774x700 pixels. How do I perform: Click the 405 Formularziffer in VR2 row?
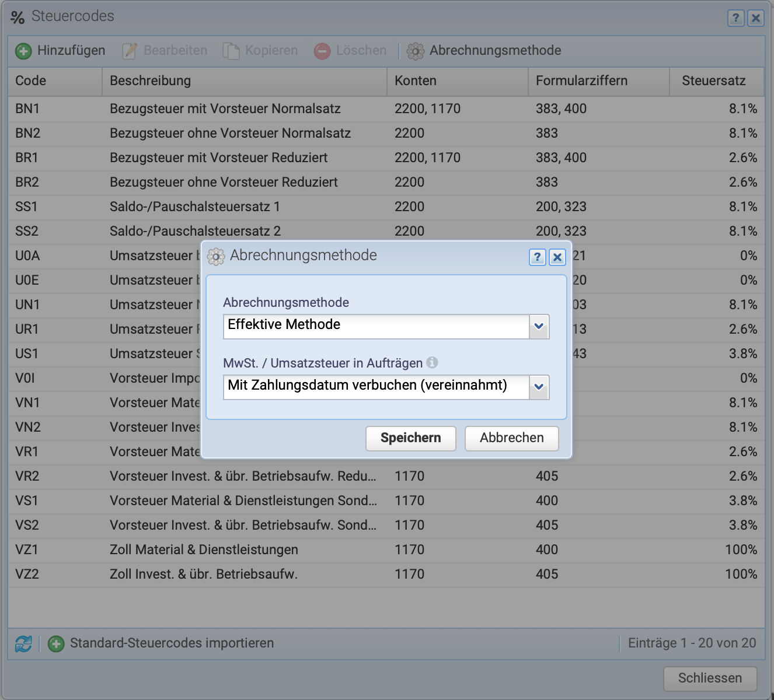[x=547, y=477]
